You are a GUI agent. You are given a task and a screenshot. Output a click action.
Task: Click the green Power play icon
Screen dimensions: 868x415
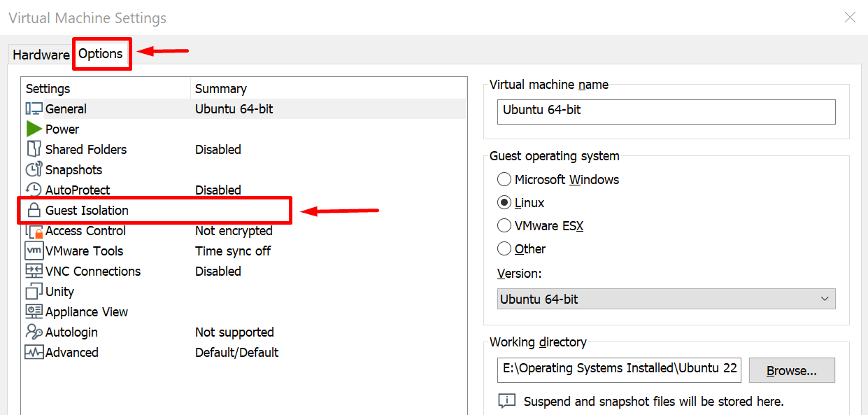tap(34, 129)
